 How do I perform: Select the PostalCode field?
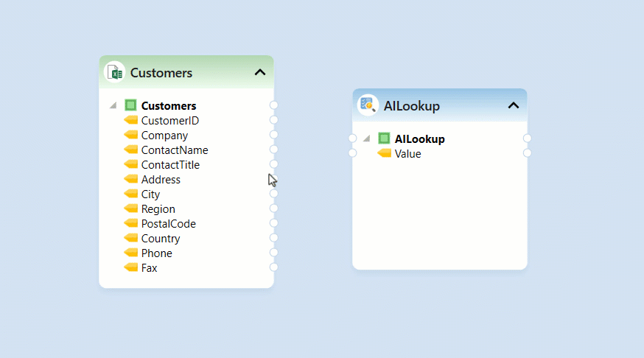[168, 223]
